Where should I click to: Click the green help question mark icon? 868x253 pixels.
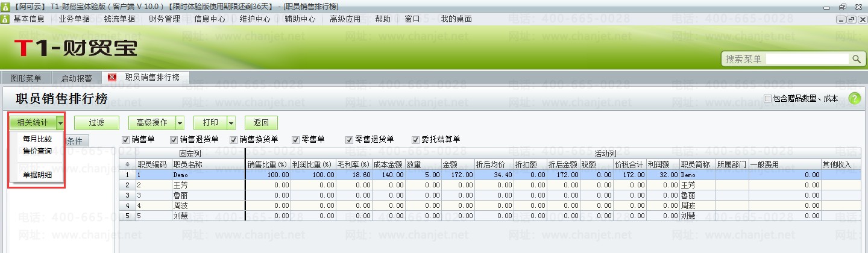tap(854, 99)
